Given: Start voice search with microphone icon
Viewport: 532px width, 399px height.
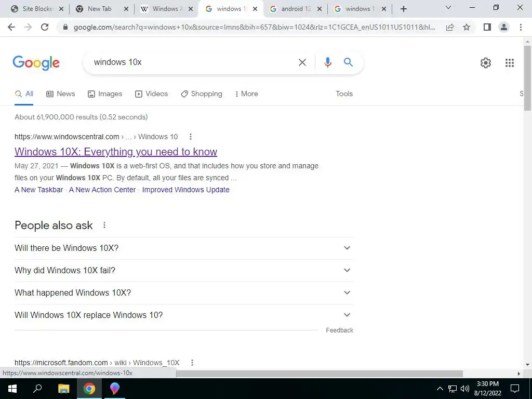Looking at the screenshot, I should click(x=327, y=62).
